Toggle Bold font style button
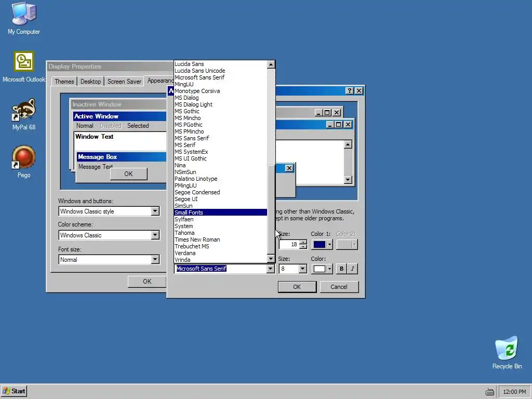This screenshot has width=532, height=399. [341, 269]
